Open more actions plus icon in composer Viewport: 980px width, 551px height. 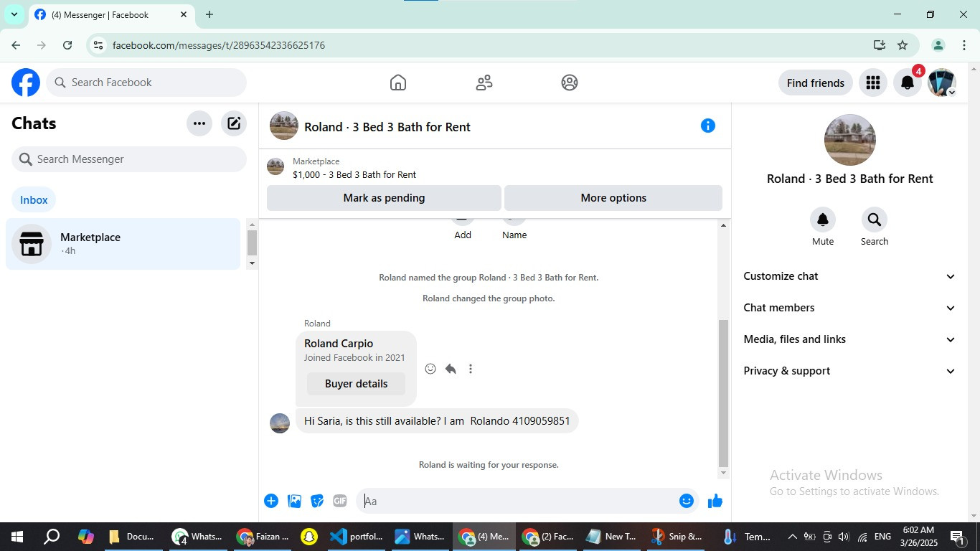click(271, 501)
